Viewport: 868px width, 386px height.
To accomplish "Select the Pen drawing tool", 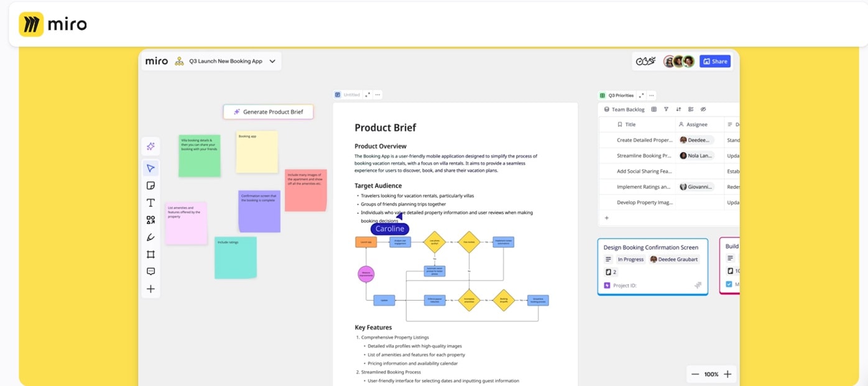I will click(150, 237).
